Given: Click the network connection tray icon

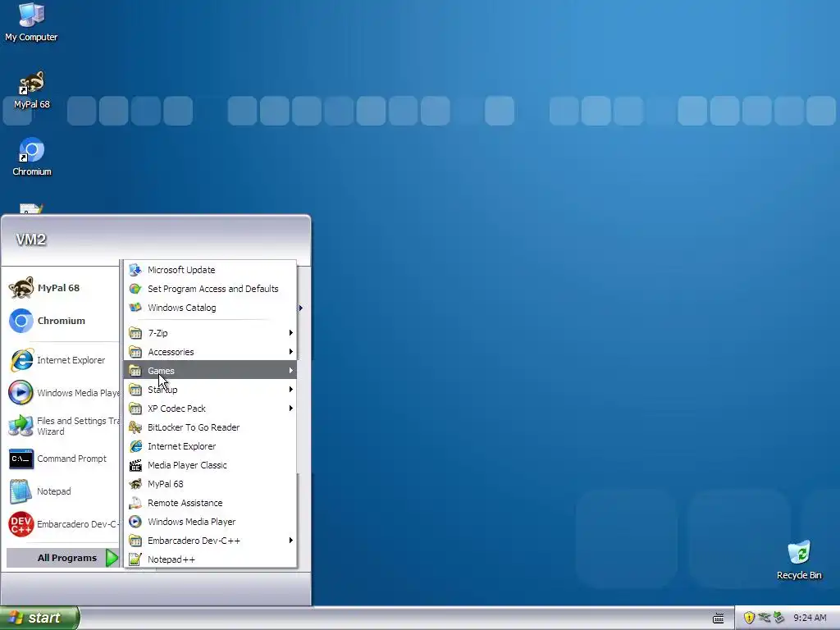Looking at the screenshot, I should (x=765, y=618).
